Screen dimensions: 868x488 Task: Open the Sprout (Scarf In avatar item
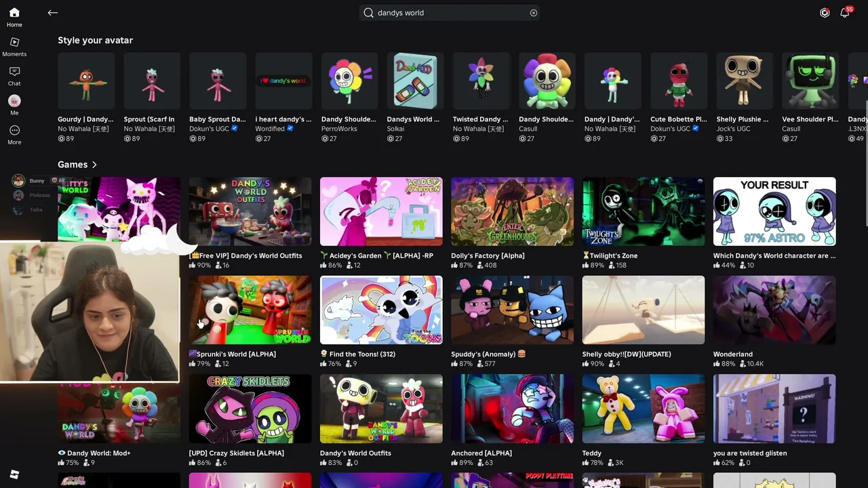coord(152,81)
